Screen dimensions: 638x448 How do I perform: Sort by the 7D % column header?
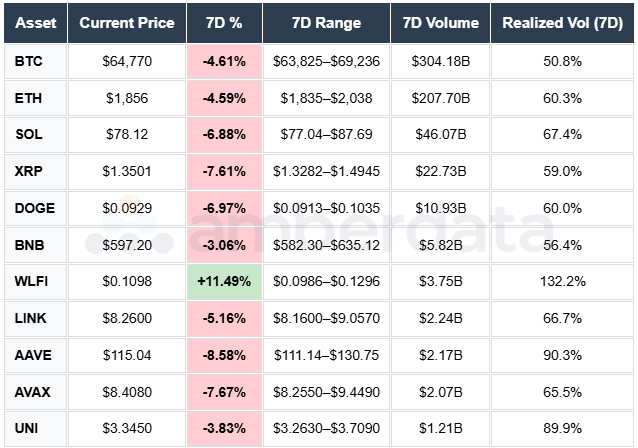click(224, 22)
